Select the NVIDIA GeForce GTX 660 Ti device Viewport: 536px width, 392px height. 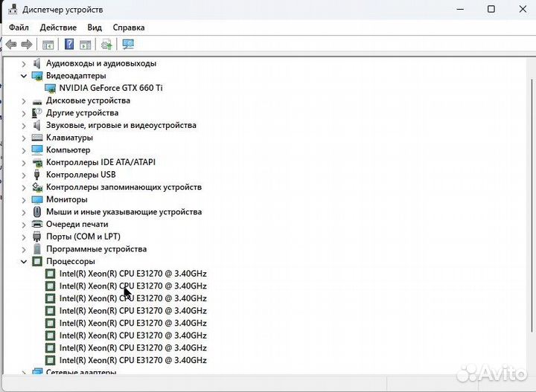pyautogui.click(x=115, y=88)
